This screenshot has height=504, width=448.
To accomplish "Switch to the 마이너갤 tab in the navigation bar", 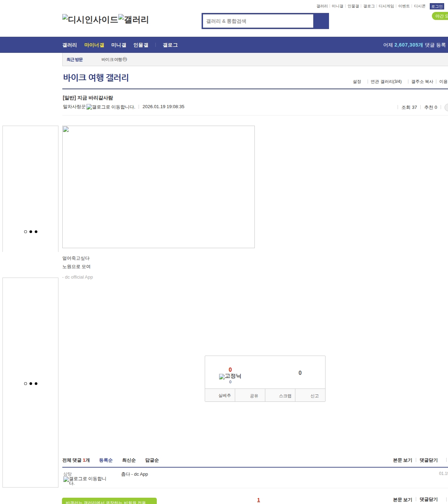I will tap(94, 45).
